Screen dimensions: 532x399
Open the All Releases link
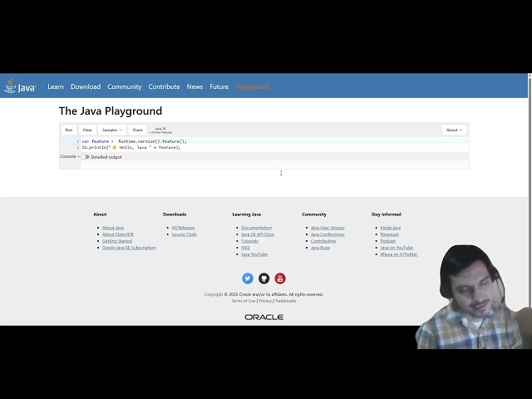point(183,228)
